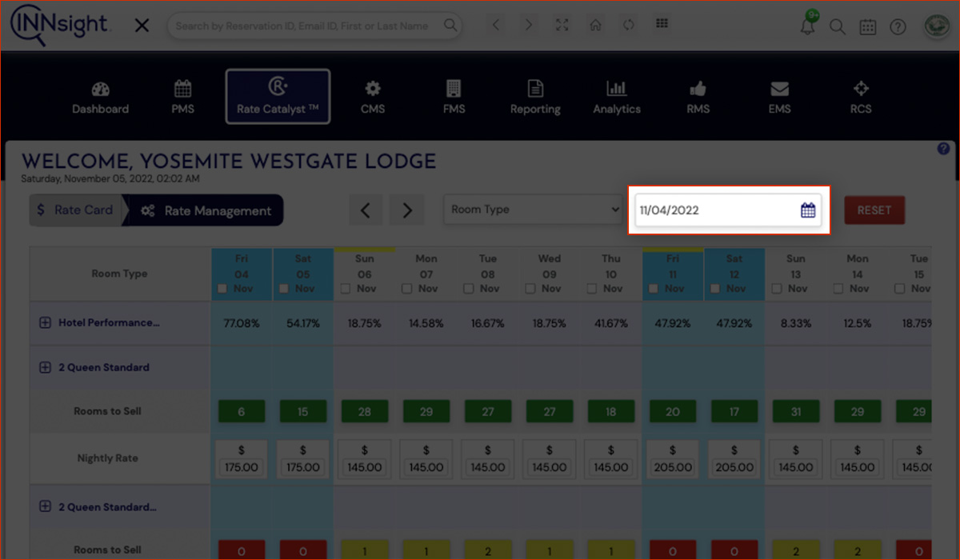Viewport: 960px width, 560px height.
Task: Open the PMS module
Action: tap(182, 97)
